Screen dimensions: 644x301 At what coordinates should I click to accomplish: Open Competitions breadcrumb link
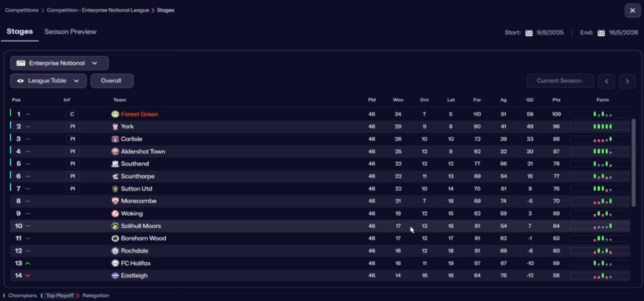22,10
